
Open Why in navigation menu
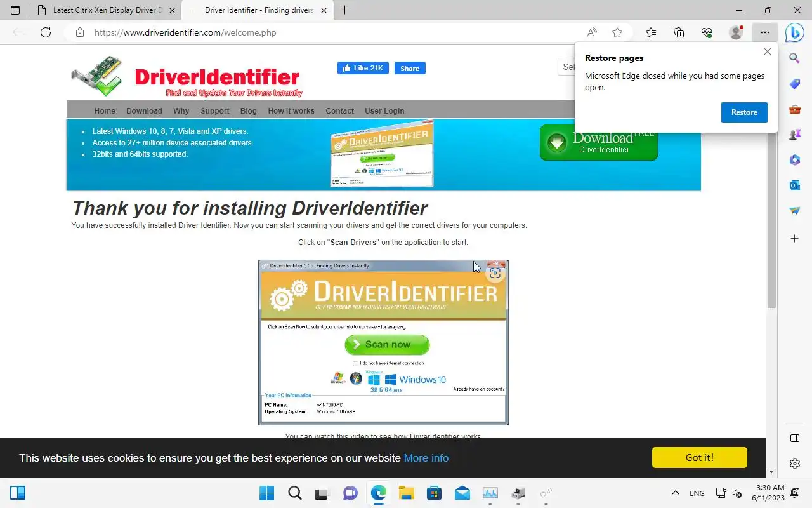[x=181, y=111]
